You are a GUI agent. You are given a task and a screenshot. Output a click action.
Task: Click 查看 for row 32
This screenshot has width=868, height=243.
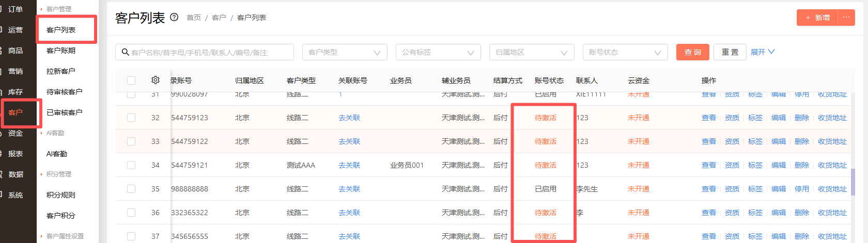(709, 118)
